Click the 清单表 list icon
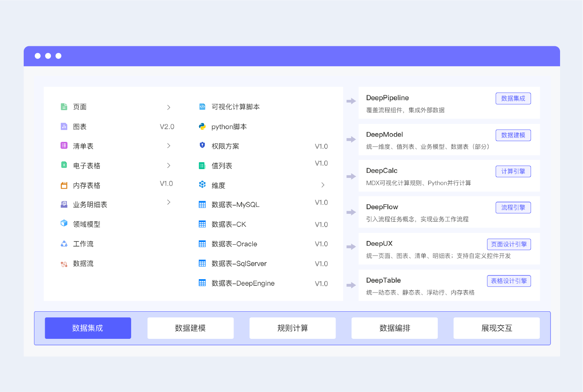Image resolution: width=583 pixels, height=392 pixels. (x=64, y=146)
